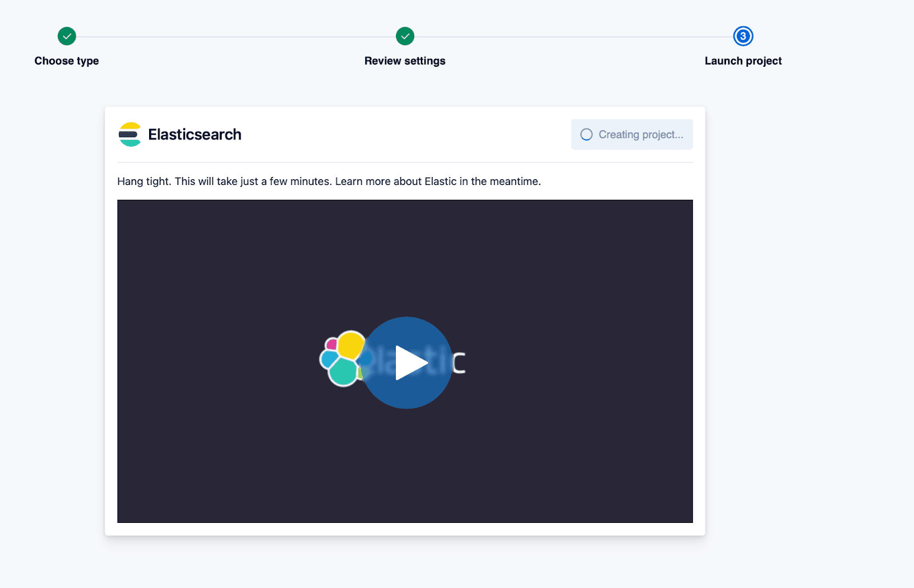Click the video play button overlay
The width and height of the screenshot is (914, 588).
tap(407, 362)
